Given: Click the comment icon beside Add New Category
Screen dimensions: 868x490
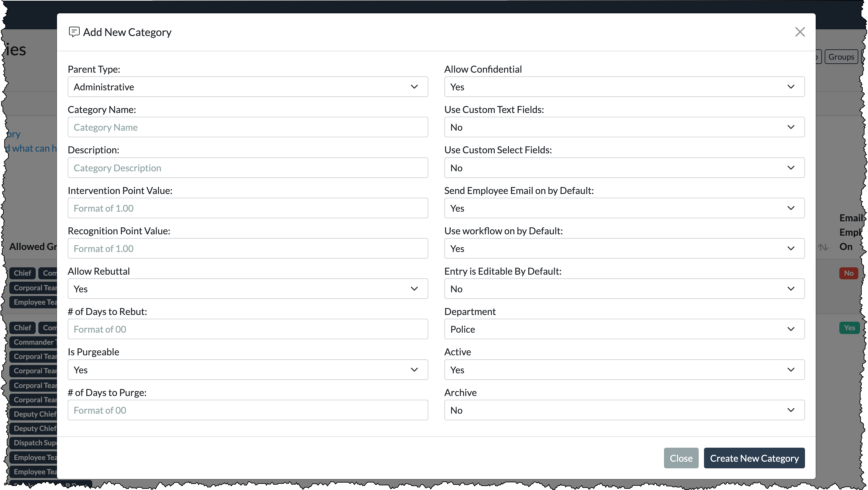Looking at the screenshot, I should coord(74,32).
